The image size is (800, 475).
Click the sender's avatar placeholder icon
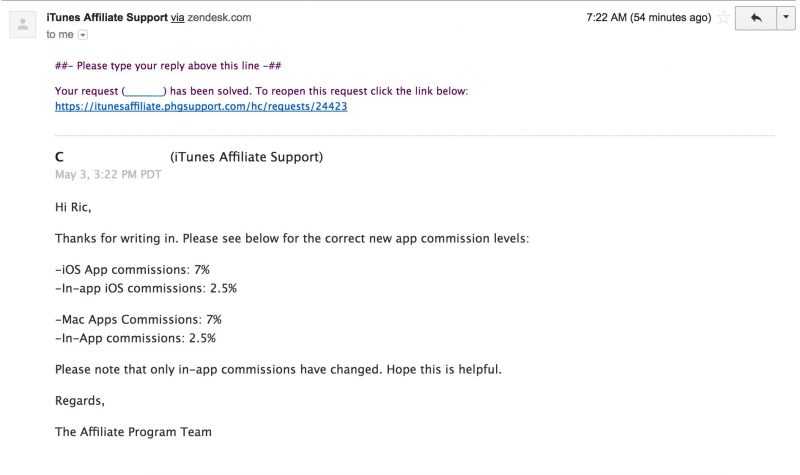click(x=23, y=24)
